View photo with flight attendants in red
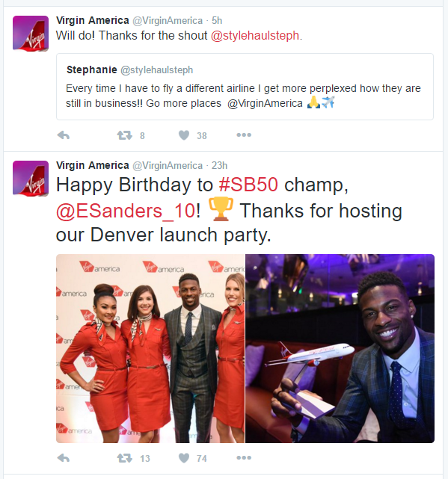448x479 pixels. tap(150, 348)
